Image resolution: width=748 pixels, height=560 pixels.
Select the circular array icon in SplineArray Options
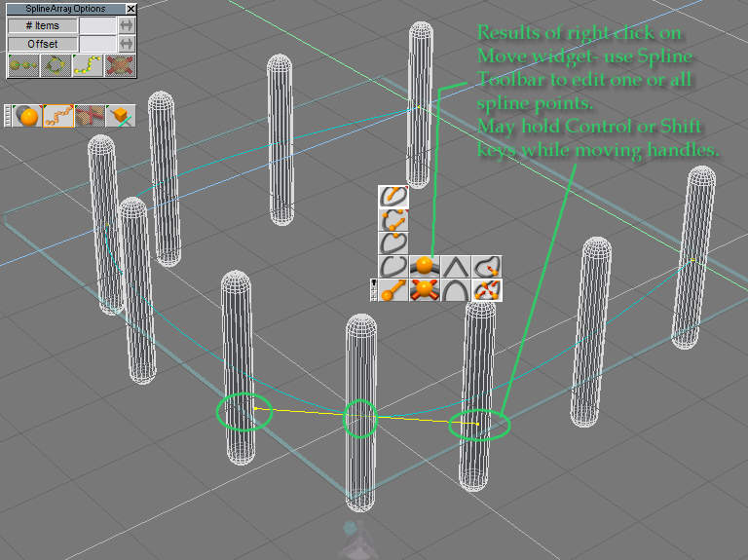(56, 65)
